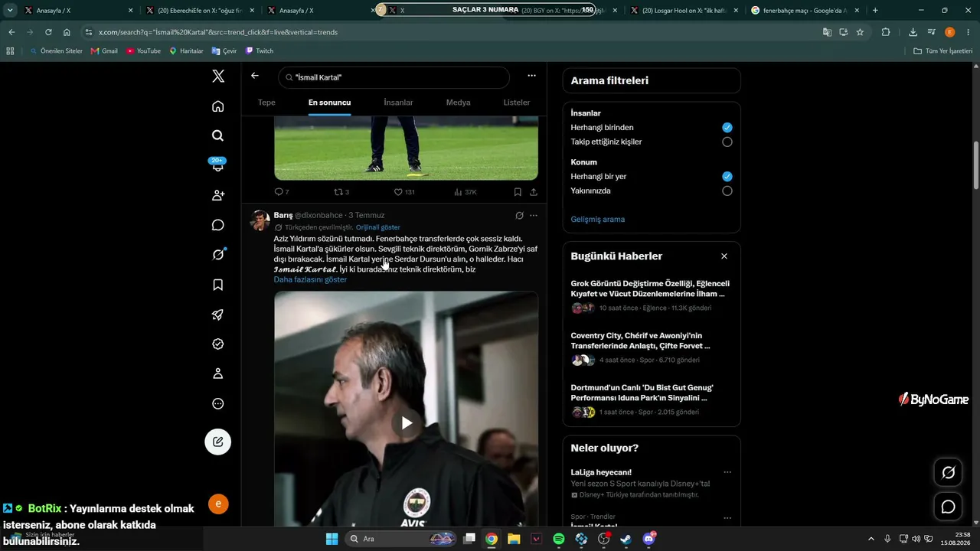Open the floating messages button at bottom right

coord(948,507)
